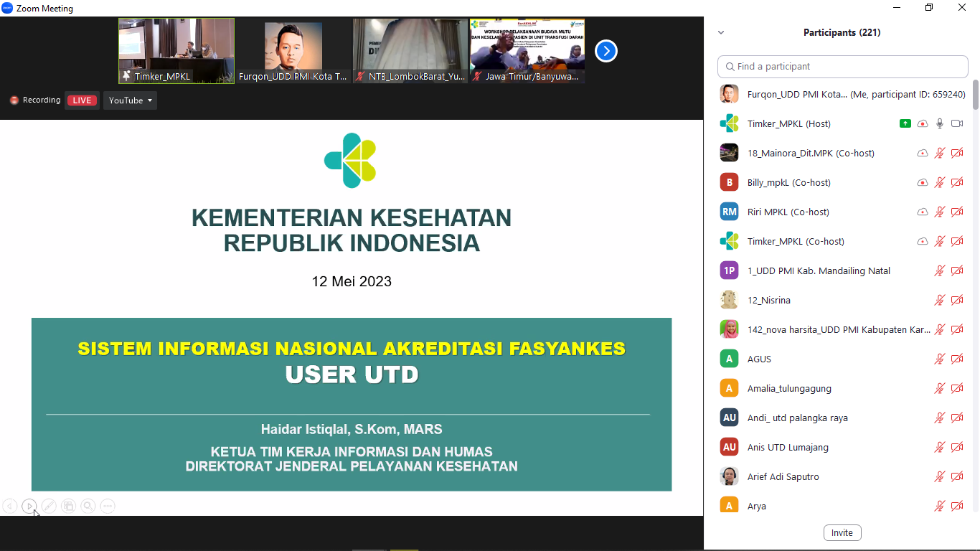Click the camera icon on the Timker_MPKL host row
The width and height of the screenshot is (980, 551).
pos(957,123)
